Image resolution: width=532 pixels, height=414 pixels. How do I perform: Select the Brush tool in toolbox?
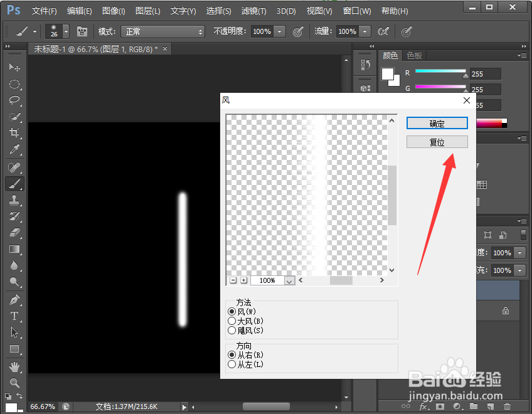[x=14, y=184]
